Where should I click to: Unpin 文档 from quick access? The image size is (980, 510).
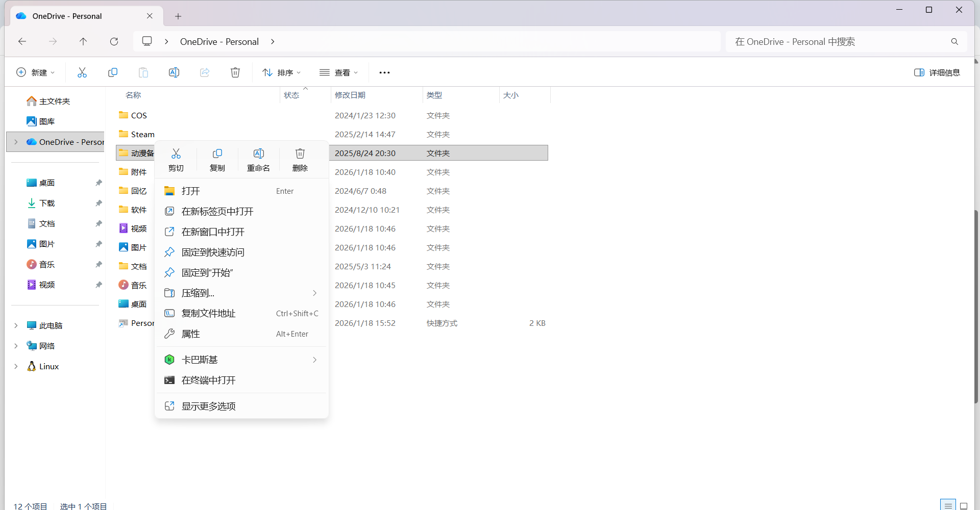coord(99,223)
